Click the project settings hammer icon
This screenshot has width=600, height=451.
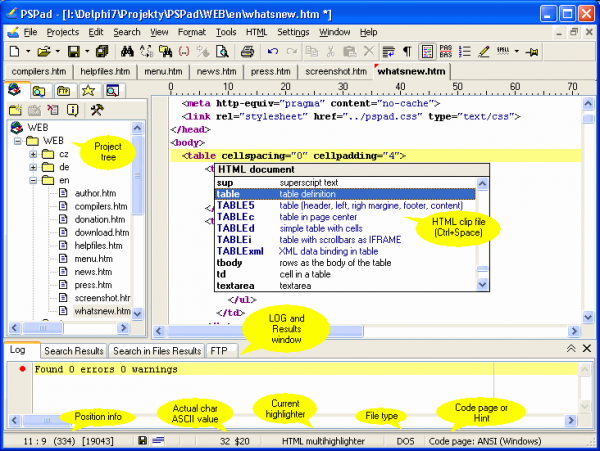coord(97,109)
